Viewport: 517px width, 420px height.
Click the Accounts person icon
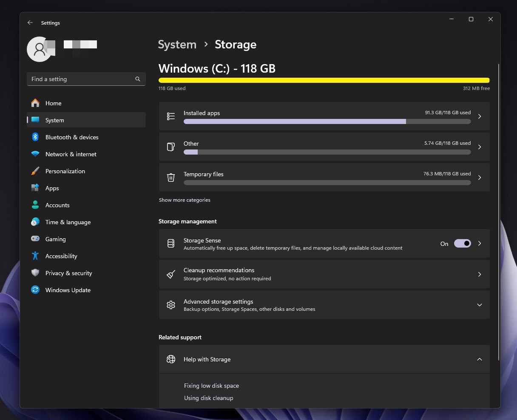[35, 205]
